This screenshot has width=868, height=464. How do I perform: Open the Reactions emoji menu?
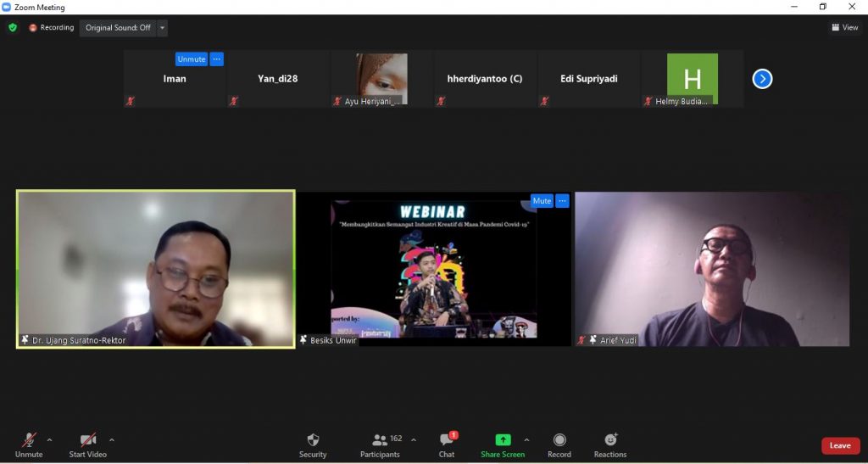610,439
